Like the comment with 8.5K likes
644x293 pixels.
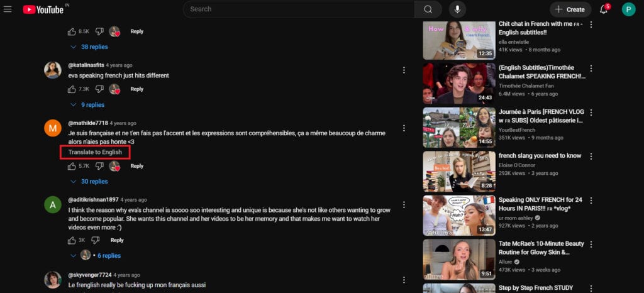pyautogui.click(x=72, y=31)
